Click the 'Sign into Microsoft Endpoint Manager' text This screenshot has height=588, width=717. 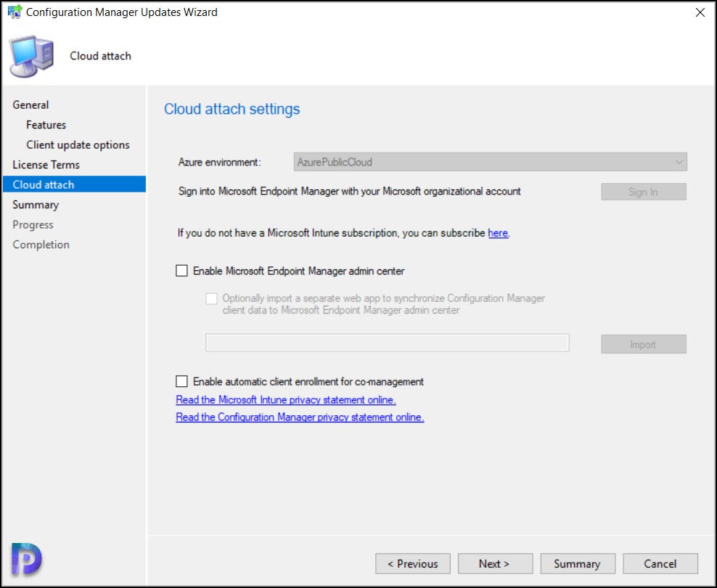click(x=349, y=191)
